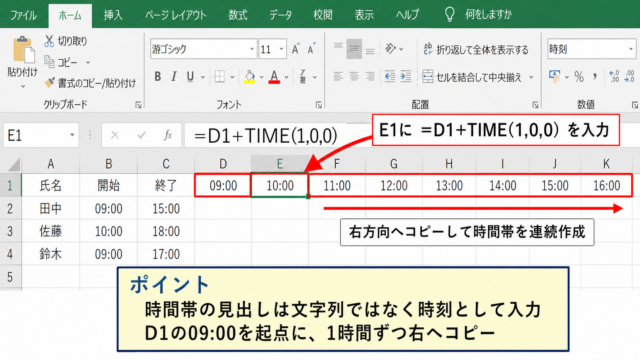Toggle Bold formatting
Viewport: 640px width, 360px height.
pyautogui.click(x=158, y=76)
